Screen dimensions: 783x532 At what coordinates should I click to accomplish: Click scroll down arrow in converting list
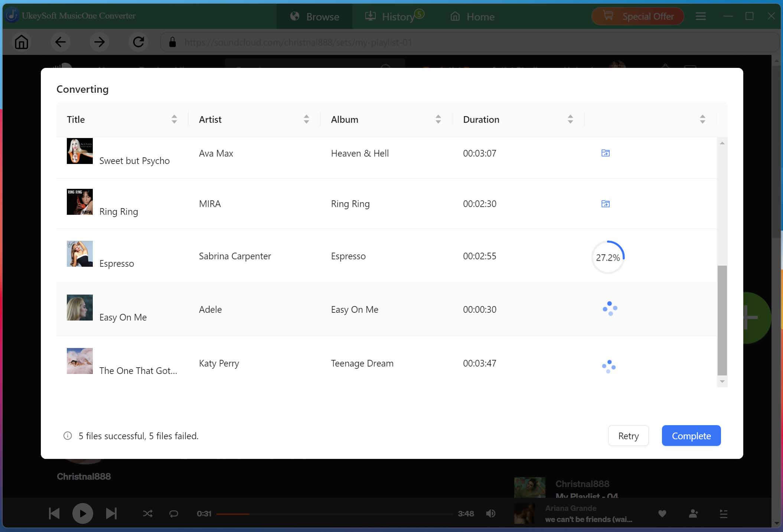722,381
